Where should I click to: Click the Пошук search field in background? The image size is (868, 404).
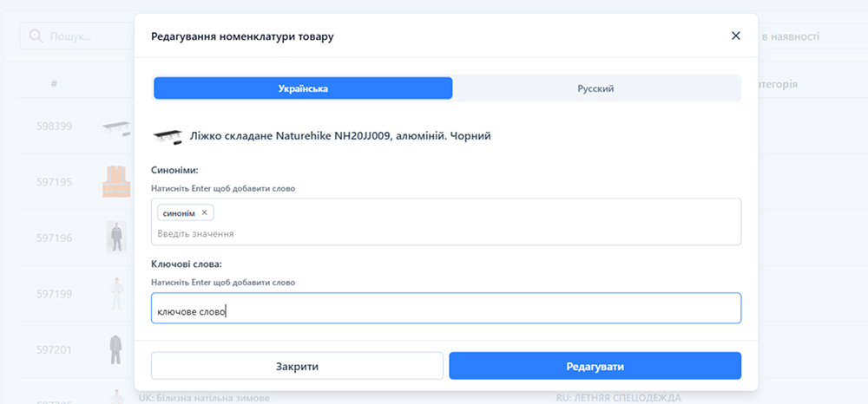pyautogui.click(x=77, y=36)
